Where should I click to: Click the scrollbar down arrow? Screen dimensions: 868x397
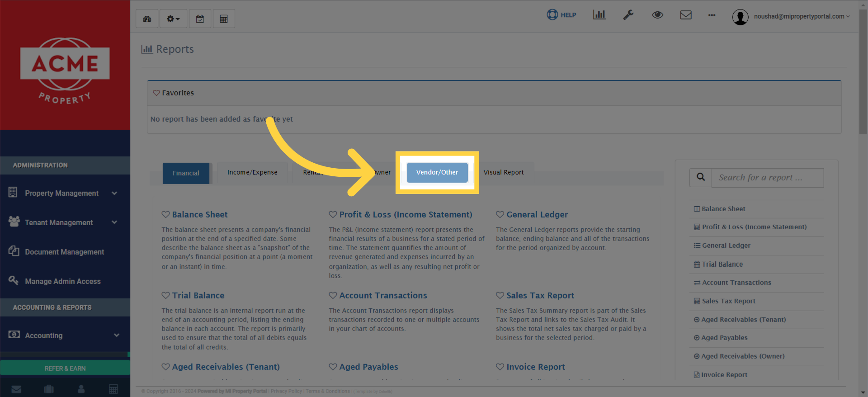pyautogui.click(x=863, y=392)
